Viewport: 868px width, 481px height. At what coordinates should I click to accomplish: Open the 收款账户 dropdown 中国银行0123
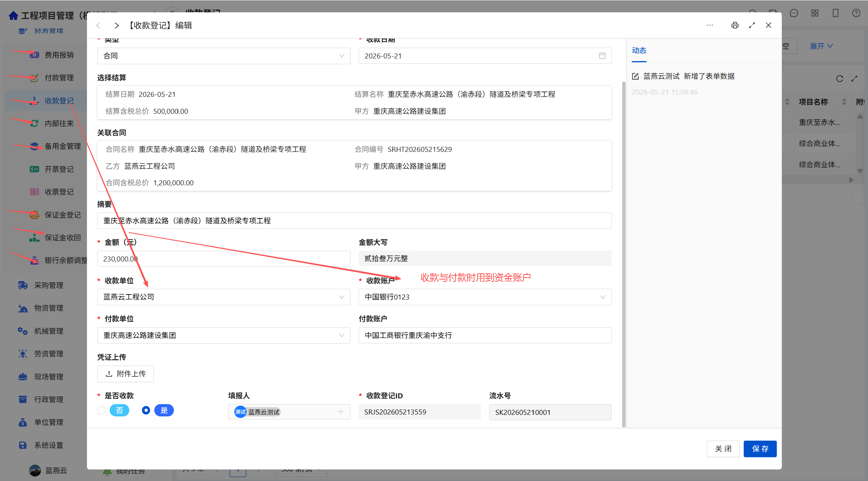(x=485, y=297)
